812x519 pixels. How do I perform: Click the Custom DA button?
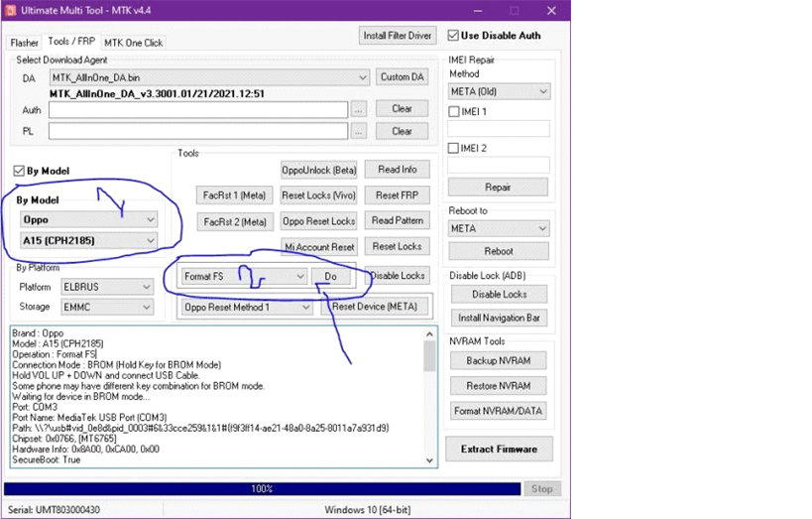coord(403,77)
